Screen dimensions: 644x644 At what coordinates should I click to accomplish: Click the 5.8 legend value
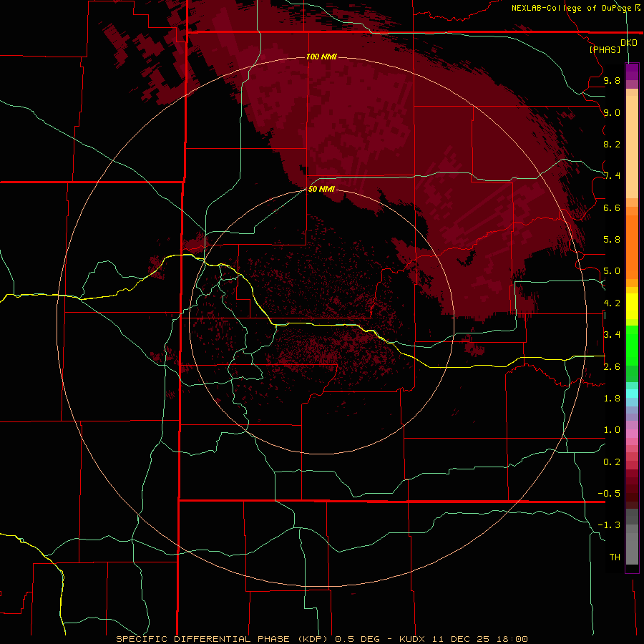(612, 240)
